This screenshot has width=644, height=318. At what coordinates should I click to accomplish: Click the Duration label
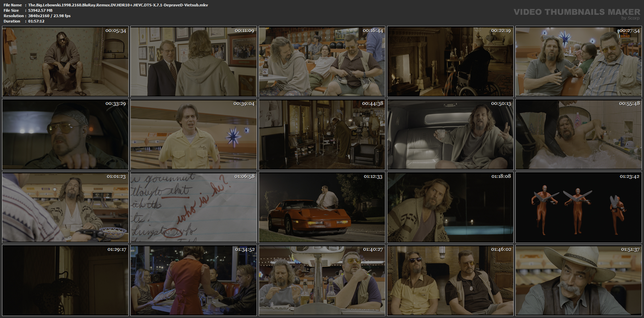12,21
